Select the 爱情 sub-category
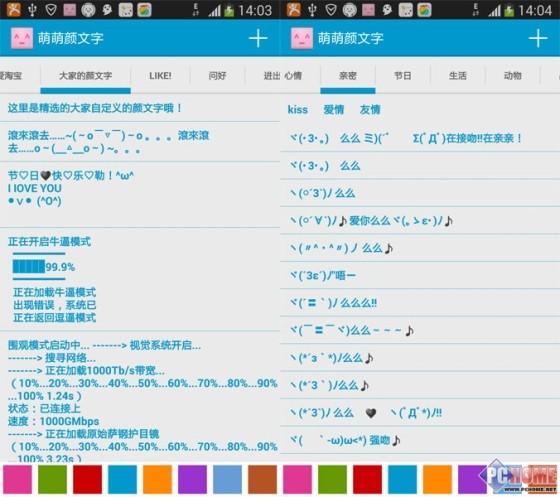Screen dimensions: 560x497 [334, 110]
